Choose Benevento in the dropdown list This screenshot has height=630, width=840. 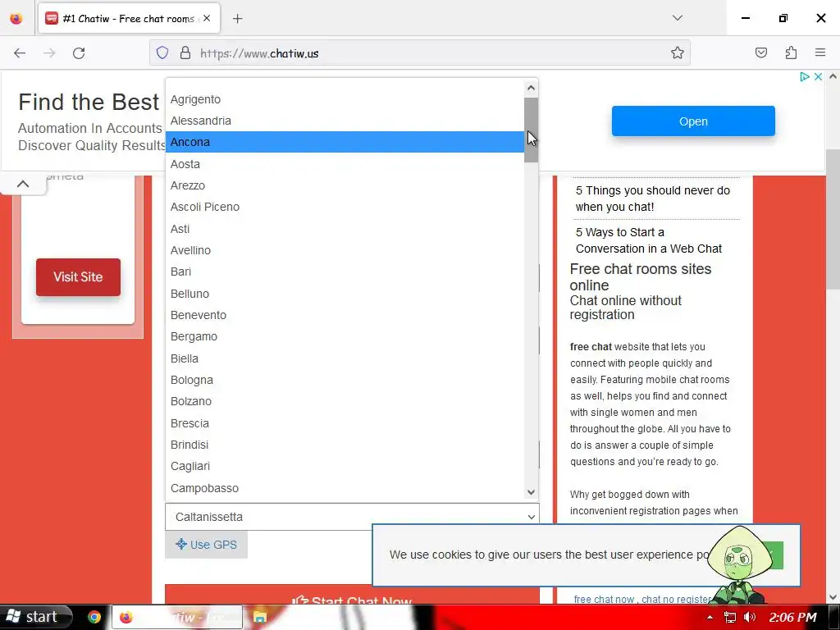(345, 315)
